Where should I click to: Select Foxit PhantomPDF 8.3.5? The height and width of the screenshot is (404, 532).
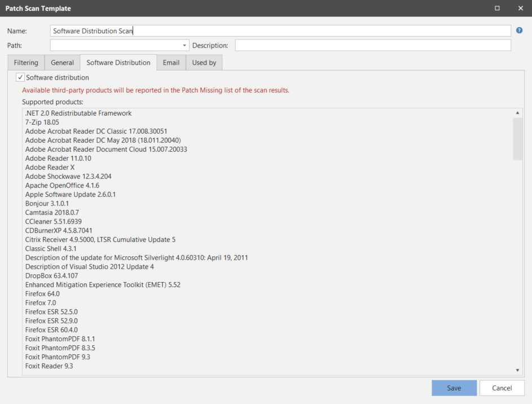(60, 348)
